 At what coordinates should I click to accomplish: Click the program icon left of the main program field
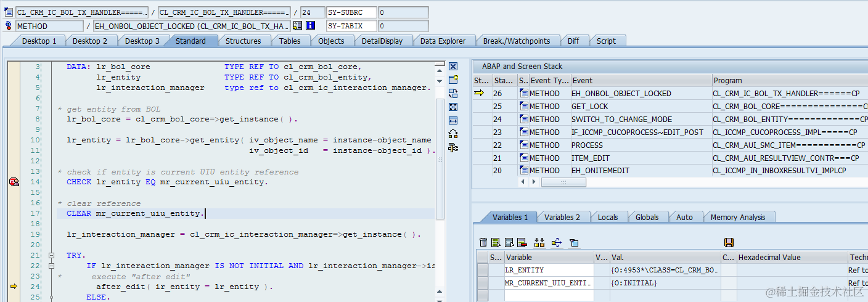[x=9, y=12]
